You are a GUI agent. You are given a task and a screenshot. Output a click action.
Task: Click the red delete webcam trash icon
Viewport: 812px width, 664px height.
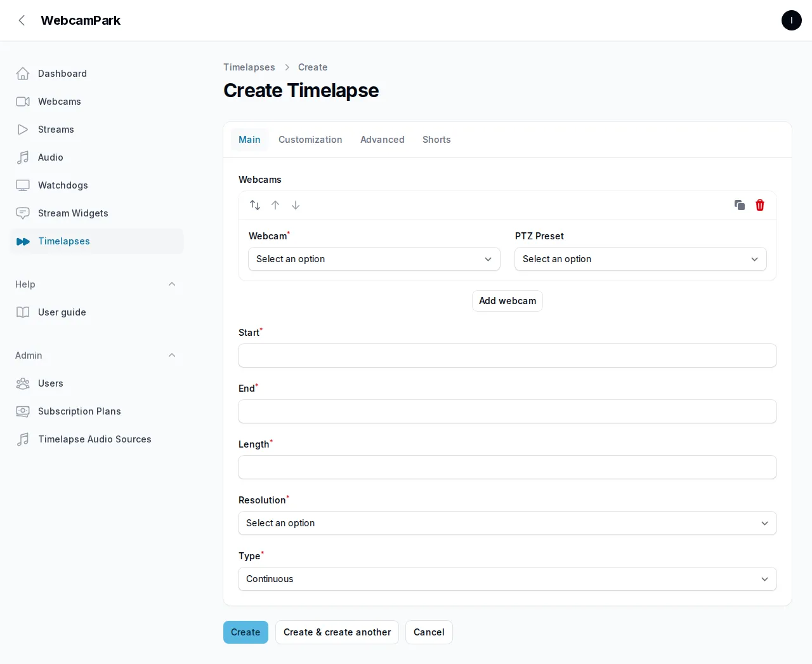coord(760,205)
